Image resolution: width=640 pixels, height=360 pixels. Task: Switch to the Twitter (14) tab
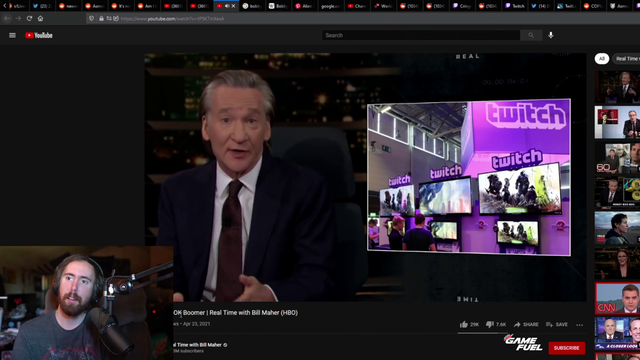pyautogui.click(x=541, y=6)
